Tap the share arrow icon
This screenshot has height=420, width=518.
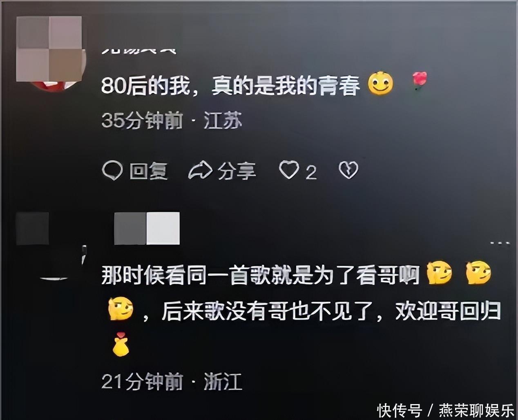tap(200, 171)
